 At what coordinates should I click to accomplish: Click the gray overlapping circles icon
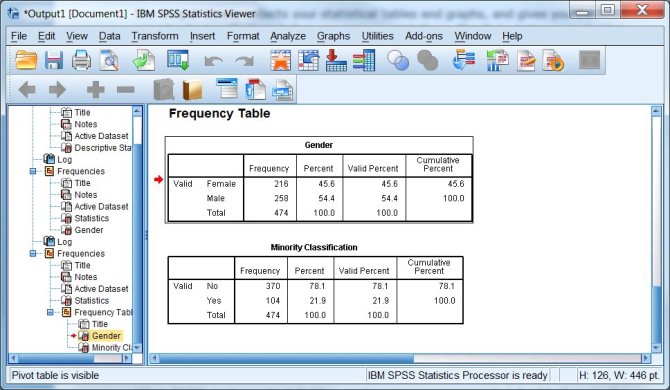pos(427,60)
